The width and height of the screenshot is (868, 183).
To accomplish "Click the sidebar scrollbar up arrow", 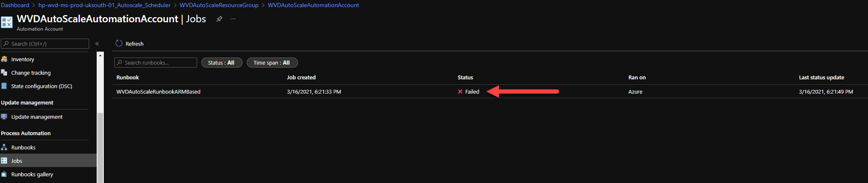I will click(x=100, y=55).
